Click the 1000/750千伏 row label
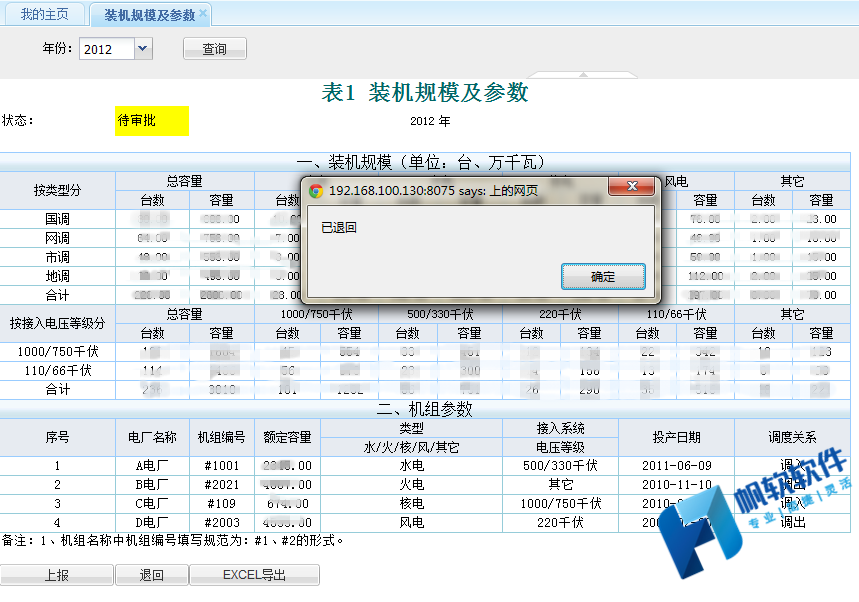Image resolution: width=859 pixels, height=602 pixels. click(58, 352)
